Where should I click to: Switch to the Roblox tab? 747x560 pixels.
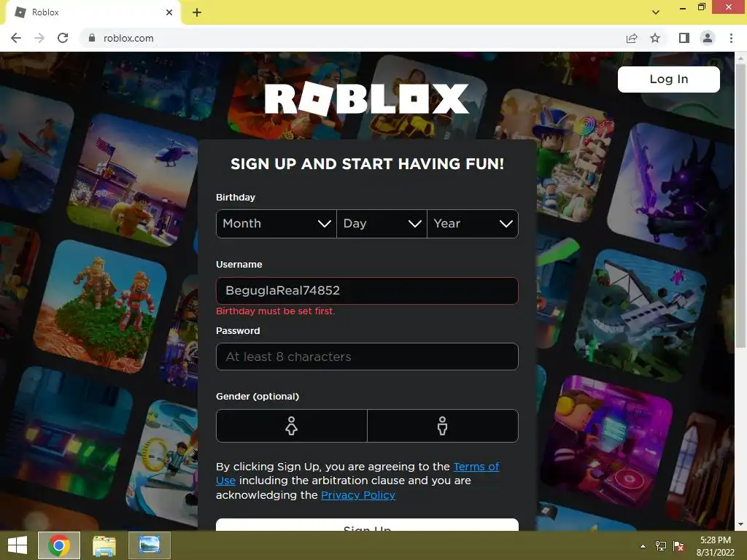pyautogui.click(x=93, y=12)
